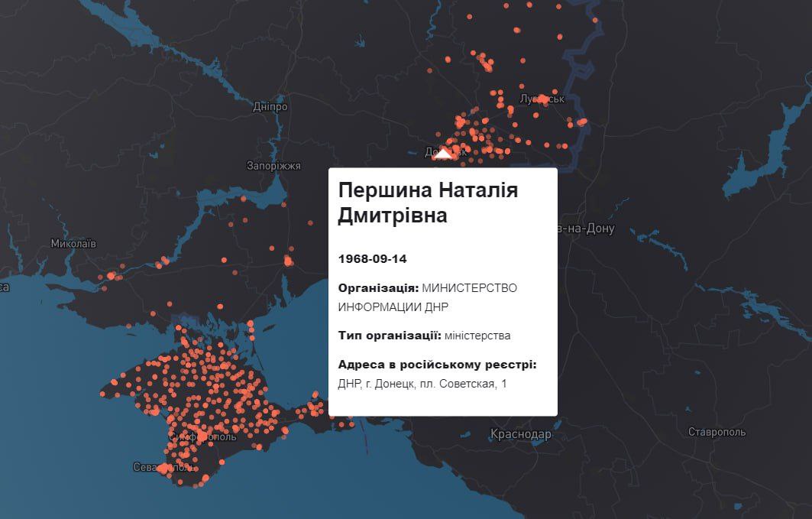
Task: Click the address text ДНР, г. Донецк
Action: click(x=422, y=384)
